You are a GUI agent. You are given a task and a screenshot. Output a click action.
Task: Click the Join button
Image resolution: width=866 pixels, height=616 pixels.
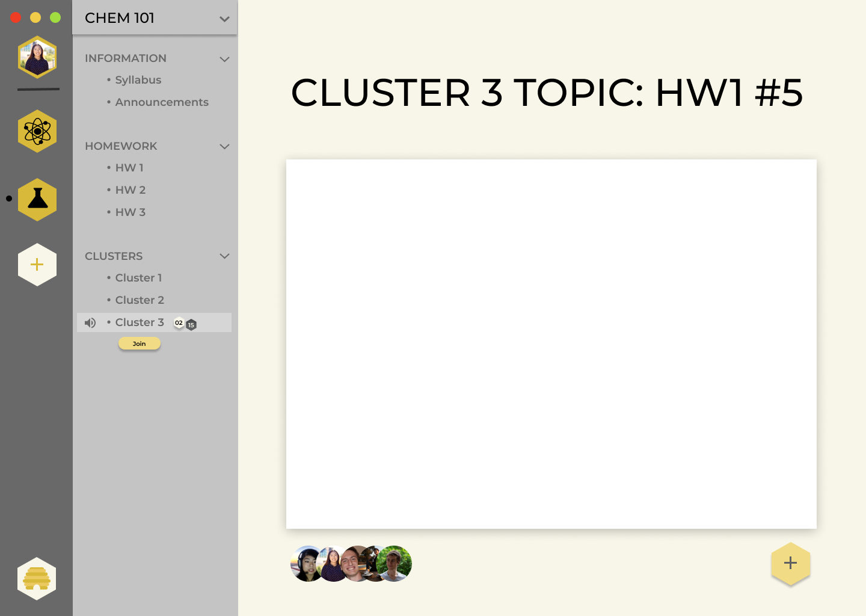tap(140, 343)
